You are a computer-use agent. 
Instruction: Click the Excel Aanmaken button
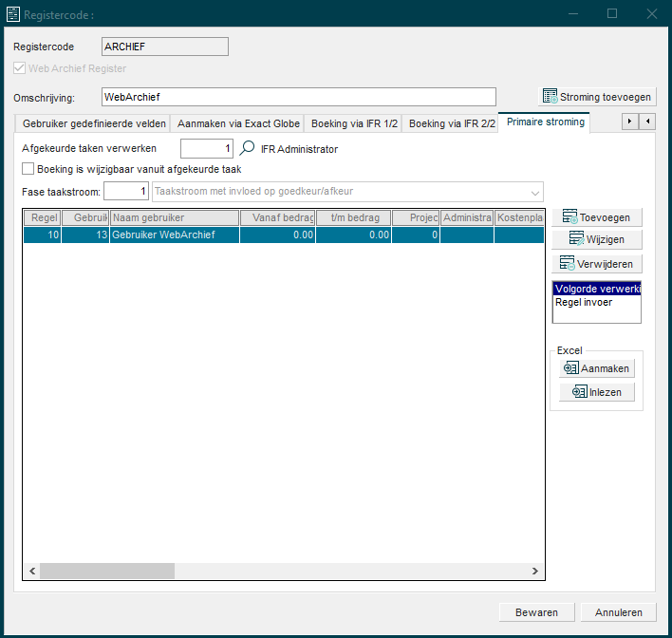point(596,367)
